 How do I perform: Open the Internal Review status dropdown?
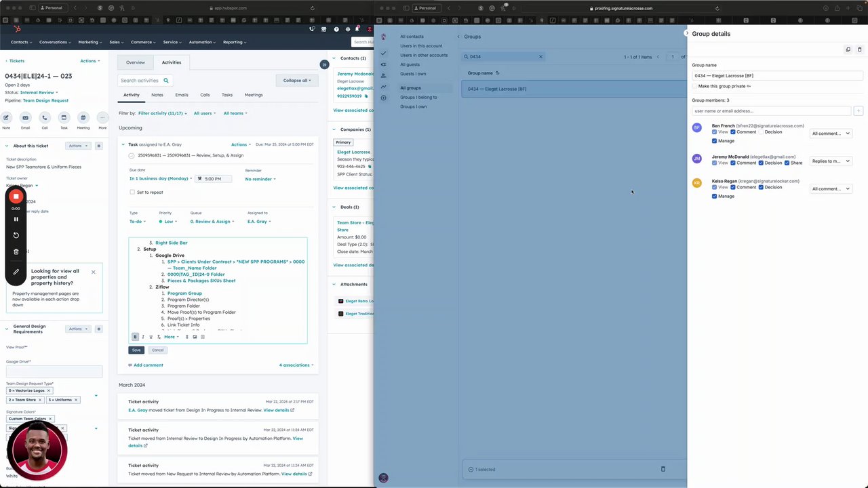tap(39, 92)
